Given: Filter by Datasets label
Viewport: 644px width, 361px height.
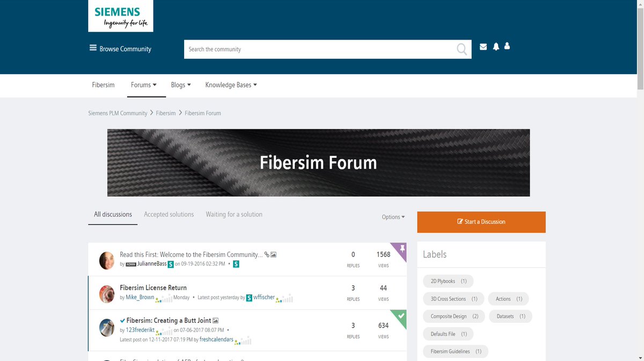Looking at the screenshot, I should pyautogui.click(x=511, y=316).
